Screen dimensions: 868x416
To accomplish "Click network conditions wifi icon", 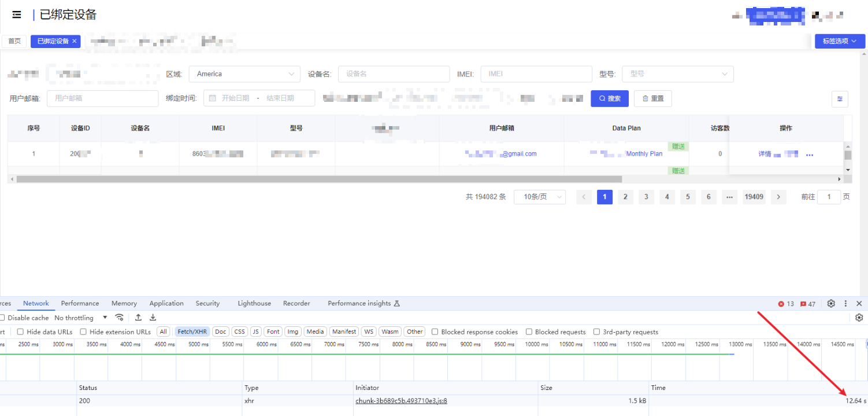I will pyautogui.click(x=120, y=318).
